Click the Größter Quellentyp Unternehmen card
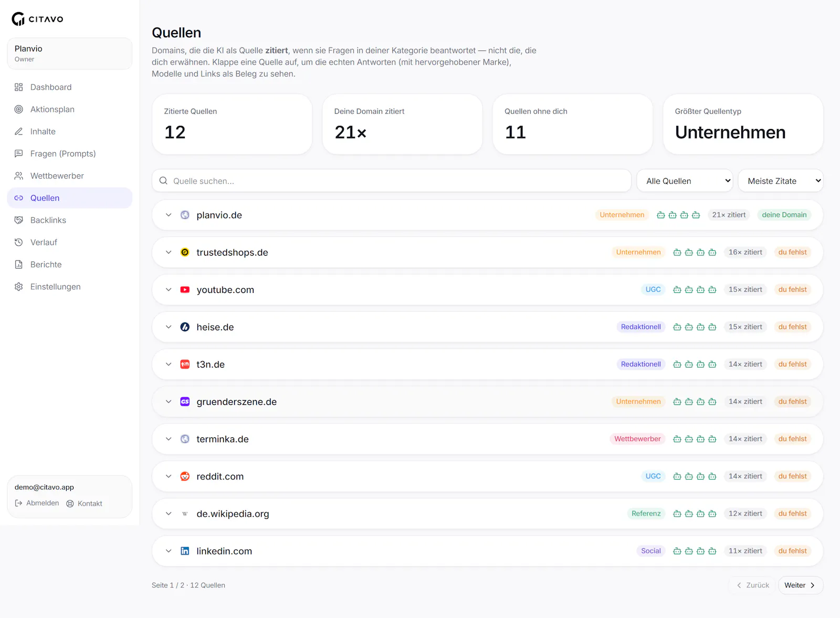Screen dimensions: 840x618 click(x=743, y=124)
